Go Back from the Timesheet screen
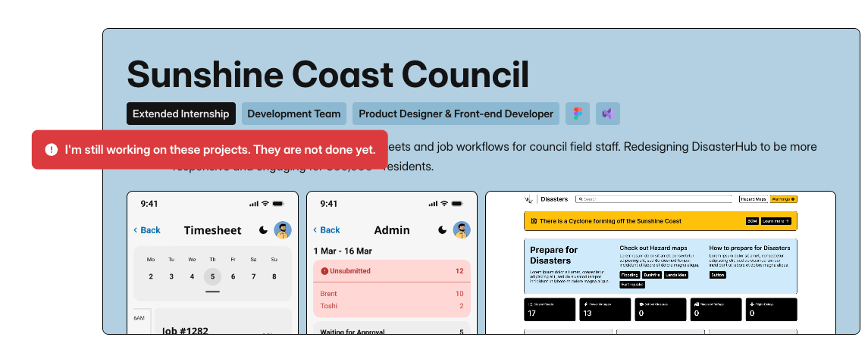The image size is (868, 340). 147,230
